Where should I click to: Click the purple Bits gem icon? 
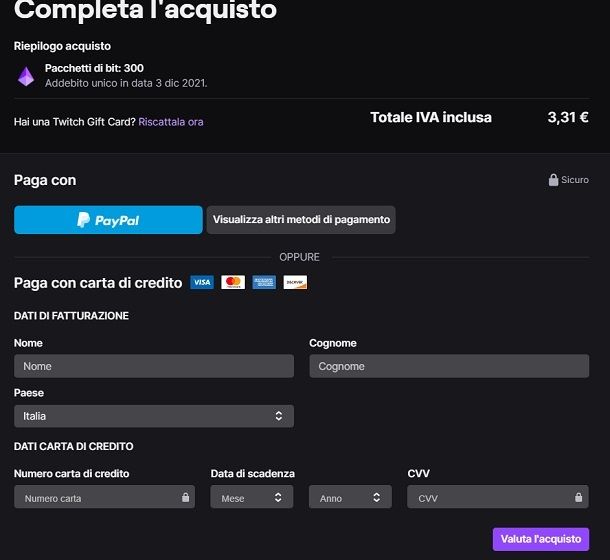pyautogui.click(x=26, y=76)
